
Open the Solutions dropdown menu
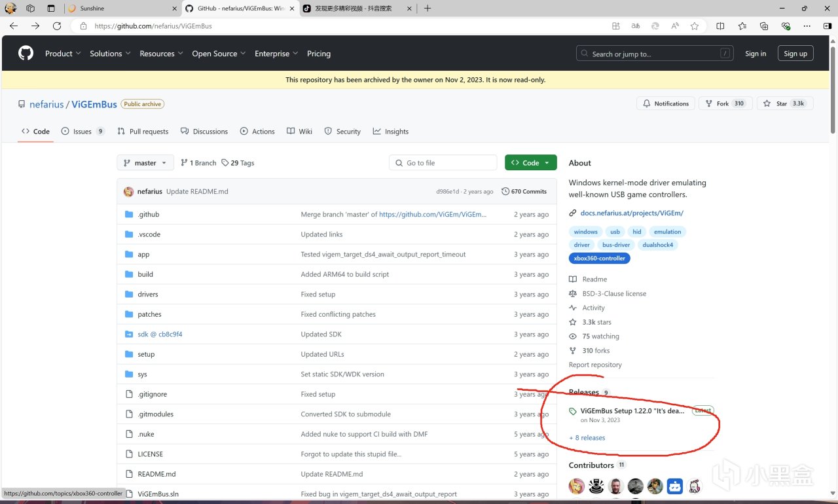coord(110,54)
